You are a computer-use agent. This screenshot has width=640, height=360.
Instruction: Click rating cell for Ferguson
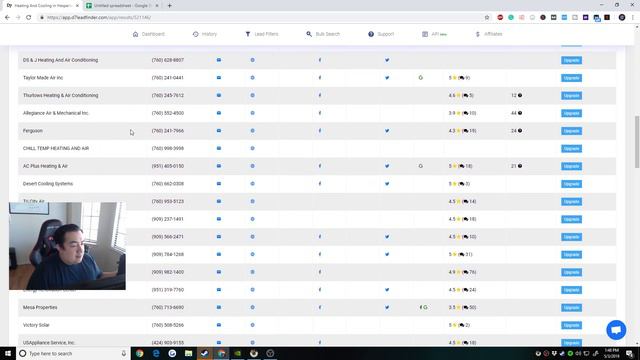(x=462, y=131)
